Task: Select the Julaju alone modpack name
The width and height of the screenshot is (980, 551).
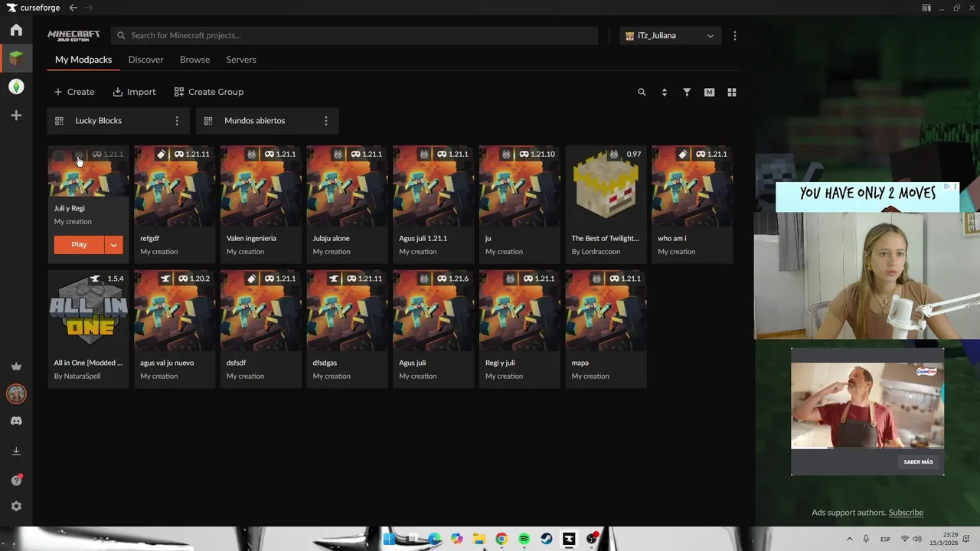Action: click(x=331, y=239)
